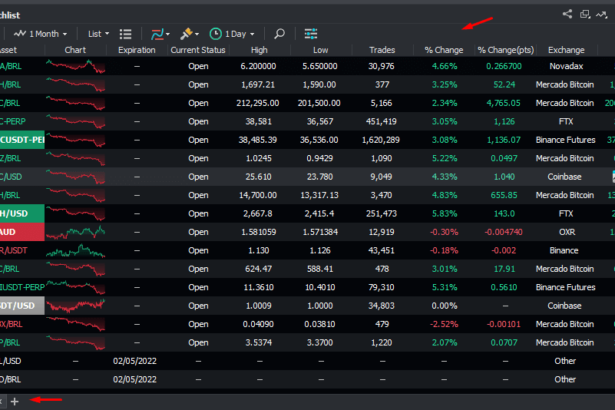Click the 4.33% change value
The image size is (615, 410).
tap(444, 177)
